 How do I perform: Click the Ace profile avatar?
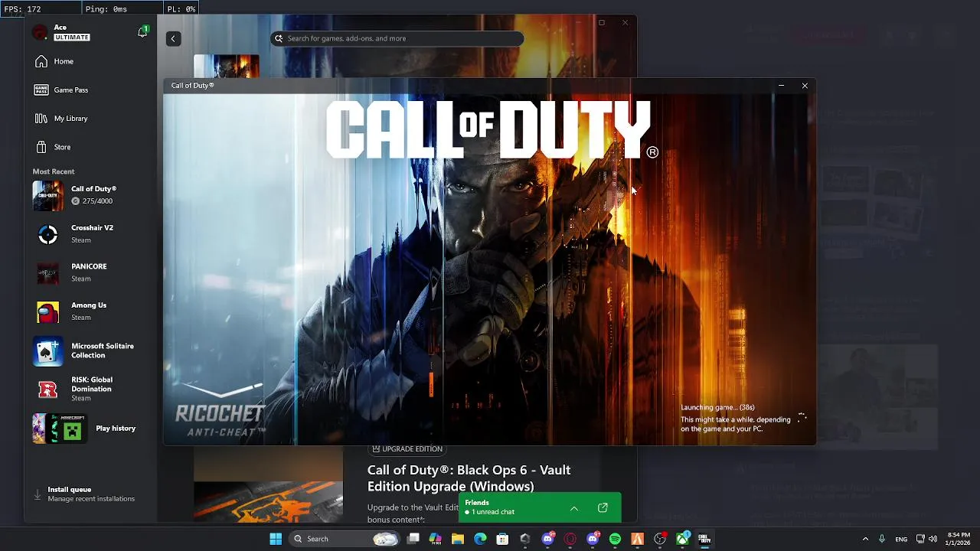[40, 32]
